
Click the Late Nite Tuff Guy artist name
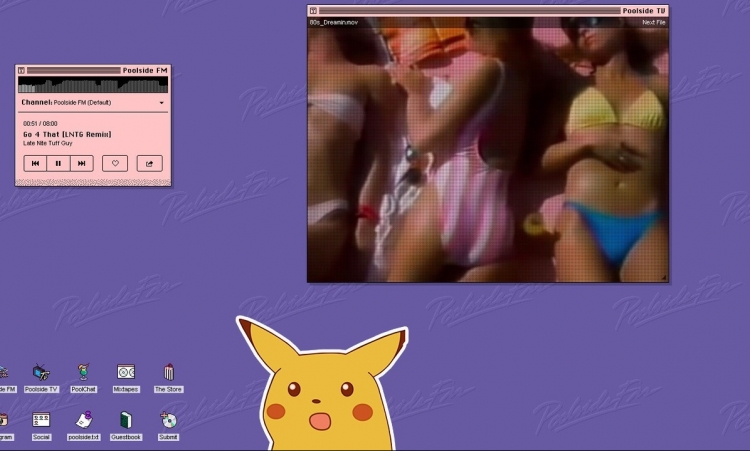[x=48, y=143]
